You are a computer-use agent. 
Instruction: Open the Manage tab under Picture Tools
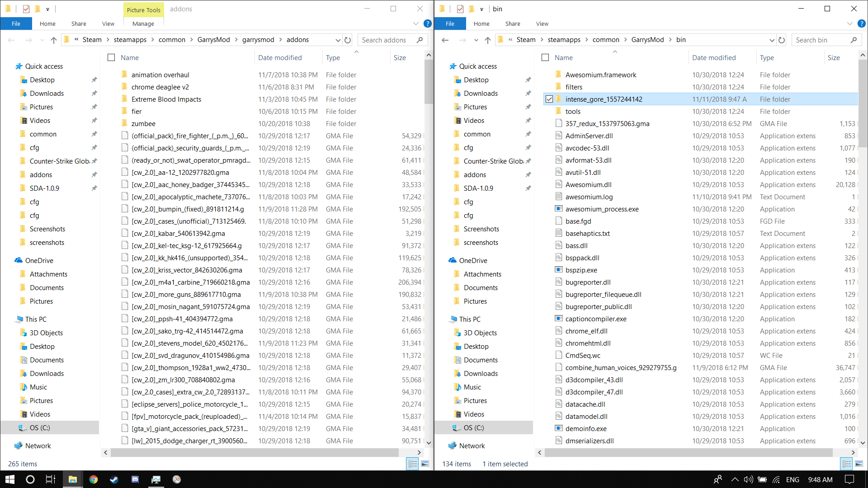pyautogui.click(x=143, y=23)
